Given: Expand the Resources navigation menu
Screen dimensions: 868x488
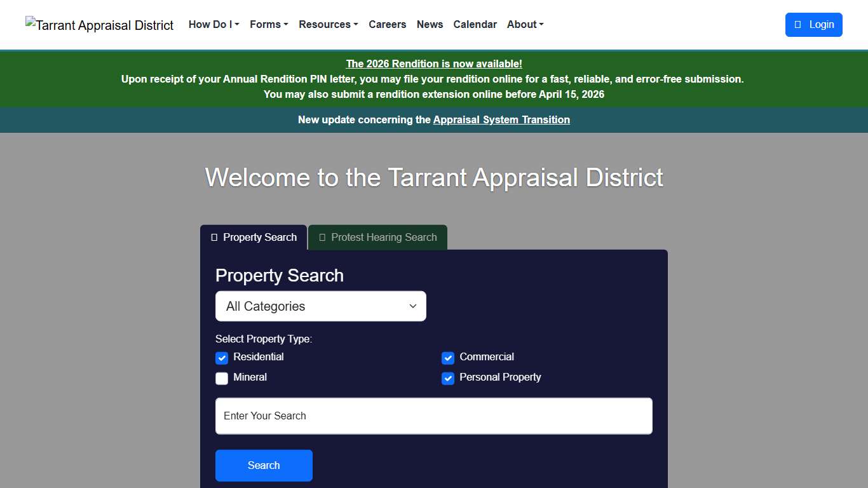Looking at the screenshot, I should 328,24.
